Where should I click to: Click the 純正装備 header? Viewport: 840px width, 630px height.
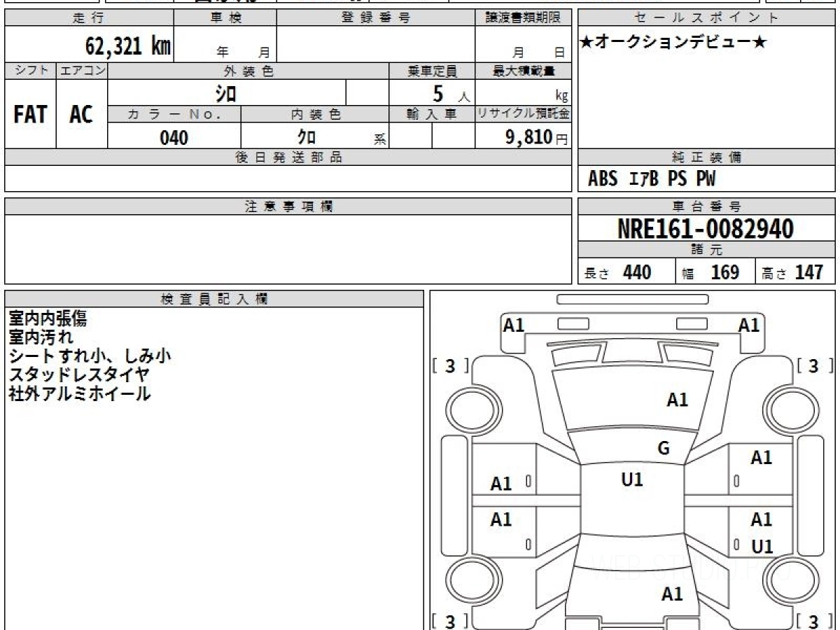(x=706, y=157)
